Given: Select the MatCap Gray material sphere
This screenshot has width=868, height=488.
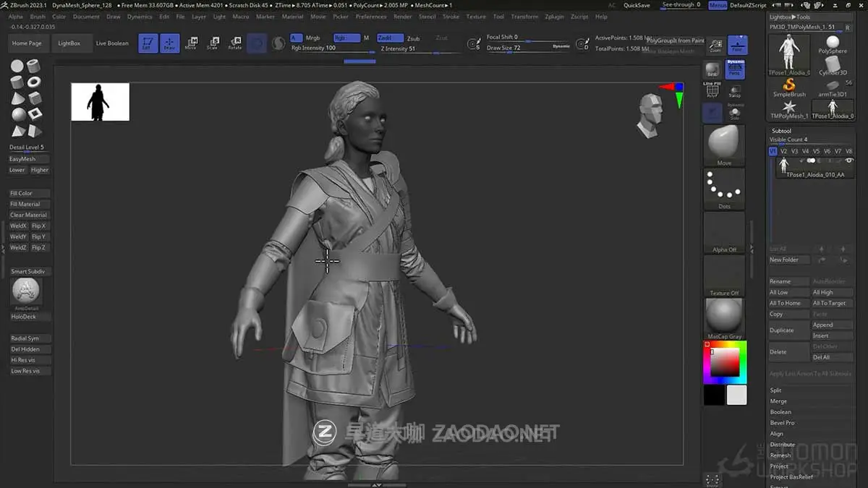Looking at the screenshot, I should tap(724, 316).
